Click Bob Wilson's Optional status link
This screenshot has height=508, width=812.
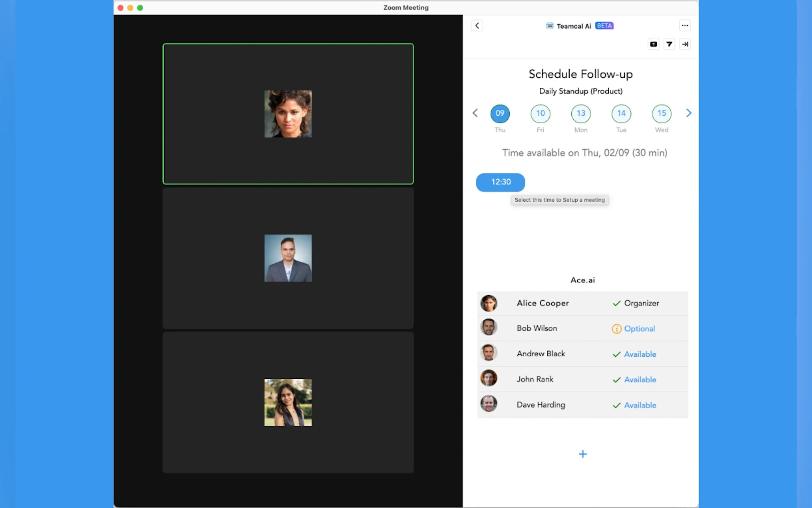click(x=639, y=329)
